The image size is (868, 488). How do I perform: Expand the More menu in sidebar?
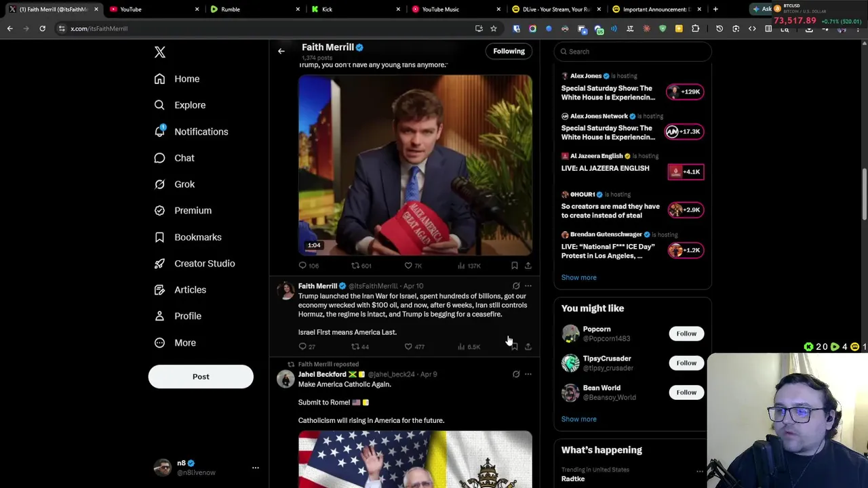pyautogui.click(x=175, y=343)
